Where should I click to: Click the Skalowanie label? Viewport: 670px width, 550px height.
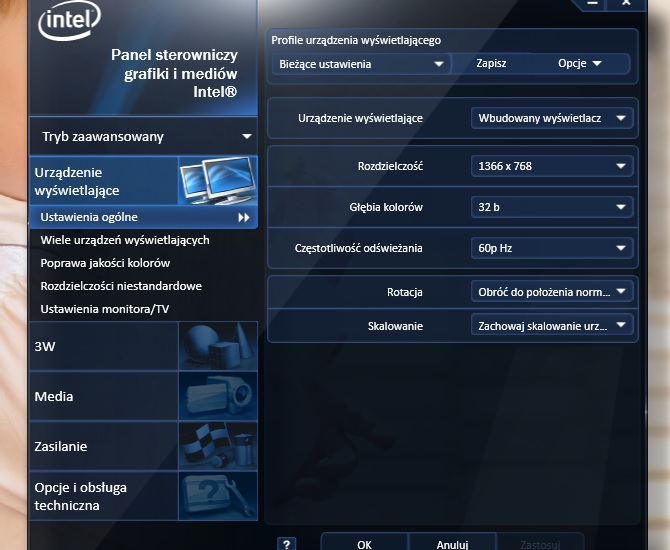click(x=395, y=326)
